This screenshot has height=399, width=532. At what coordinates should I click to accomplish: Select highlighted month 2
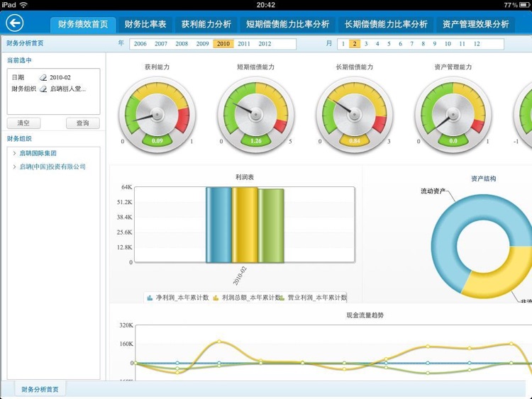click(x=355, y=44)
